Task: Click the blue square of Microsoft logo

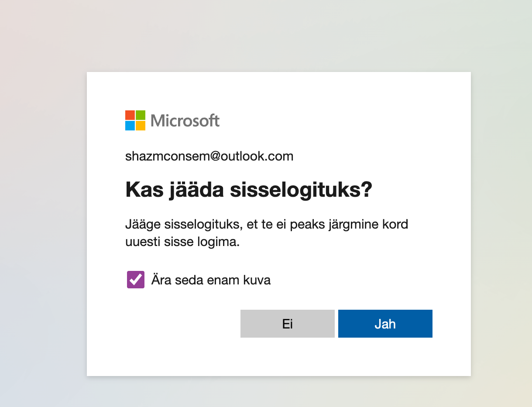Action: (130, 126)
